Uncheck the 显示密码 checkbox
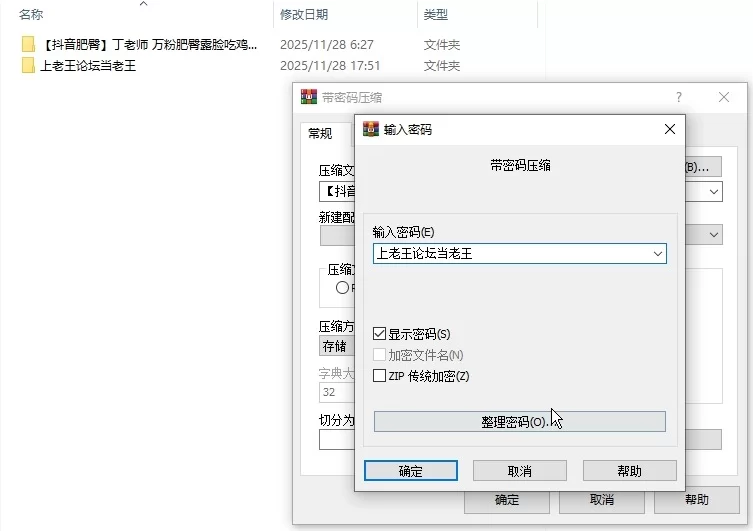 click(379, 334)
